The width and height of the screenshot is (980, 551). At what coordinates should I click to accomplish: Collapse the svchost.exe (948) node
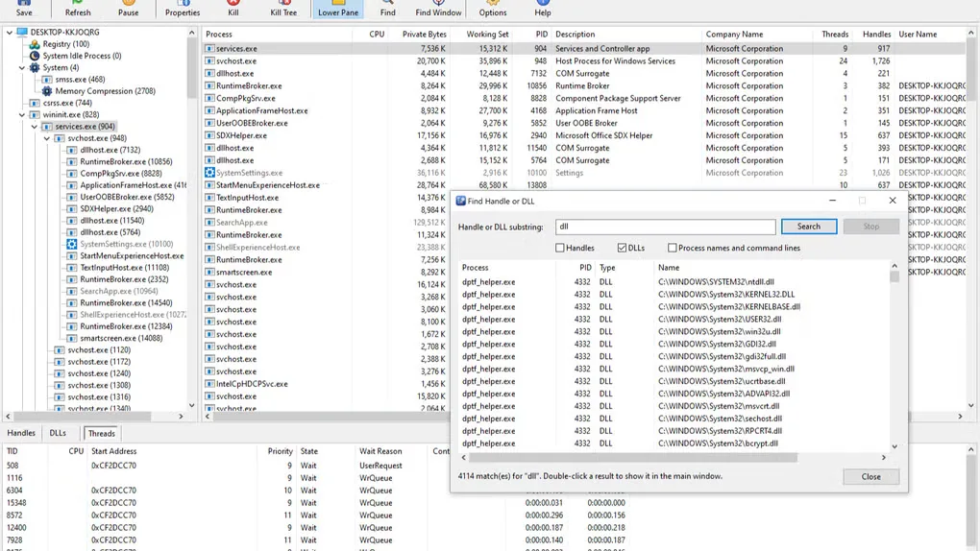click(47, 138)
